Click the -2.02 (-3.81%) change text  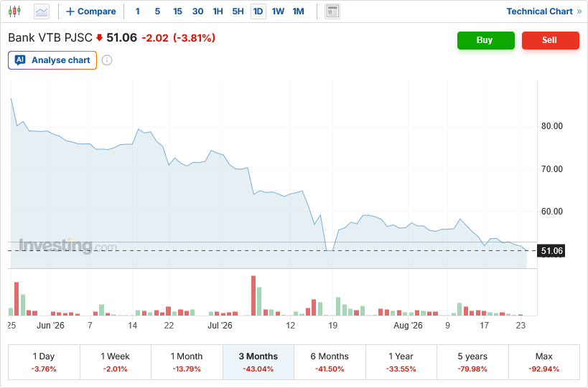coord(179,38)
